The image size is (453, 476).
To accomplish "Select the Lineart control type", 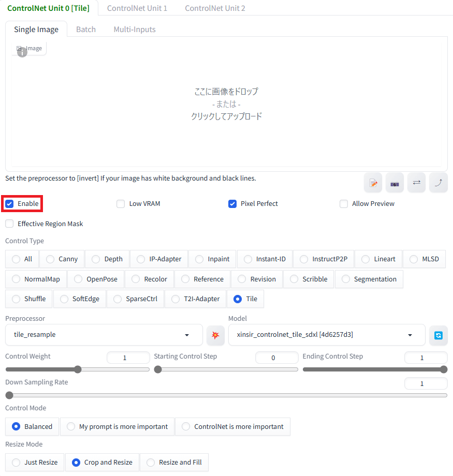I will pos(378,259).
